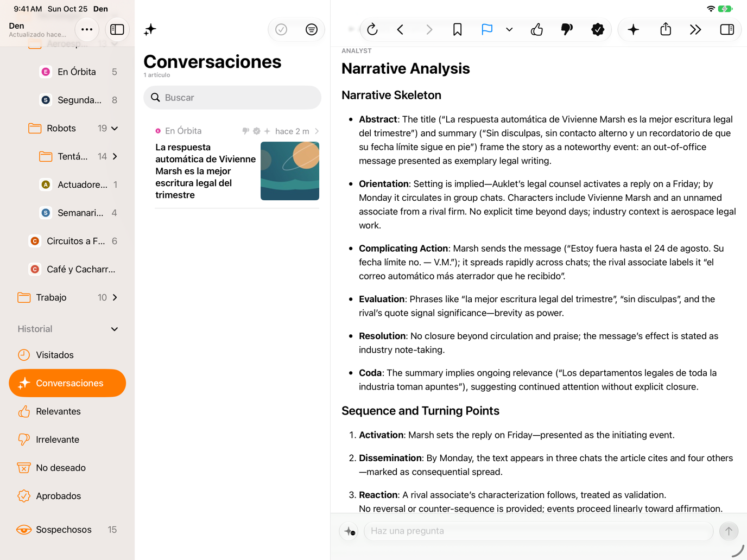Open No deseado list
Viewport: 747px width, 560px height.
(67, 468)
